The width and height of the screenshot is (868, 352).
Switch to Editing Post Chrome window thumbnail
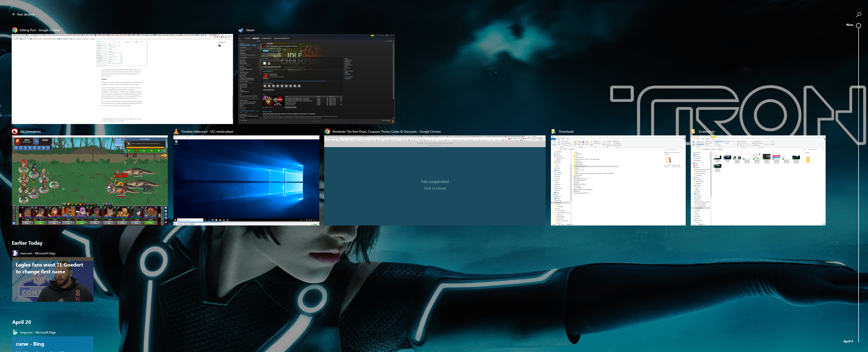[122, 79]
